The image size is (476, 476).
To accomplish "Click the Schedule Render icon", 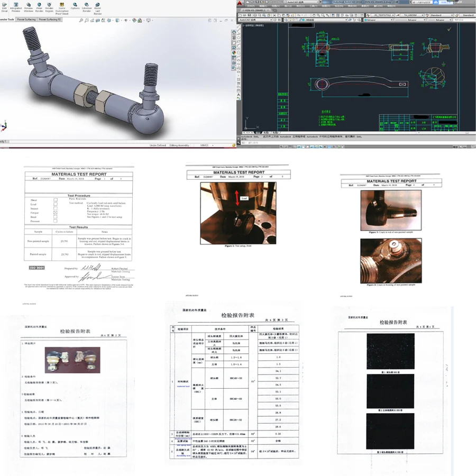I will click(x=87, y=6).
